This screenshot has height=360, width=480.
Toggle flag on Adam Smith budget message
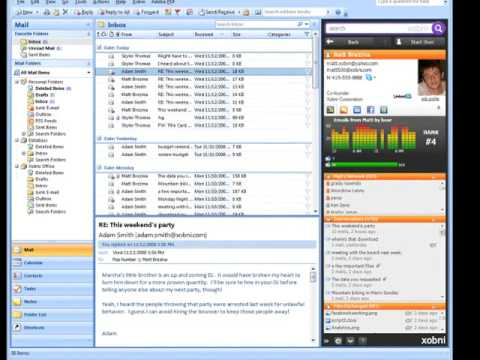(308, 147)
